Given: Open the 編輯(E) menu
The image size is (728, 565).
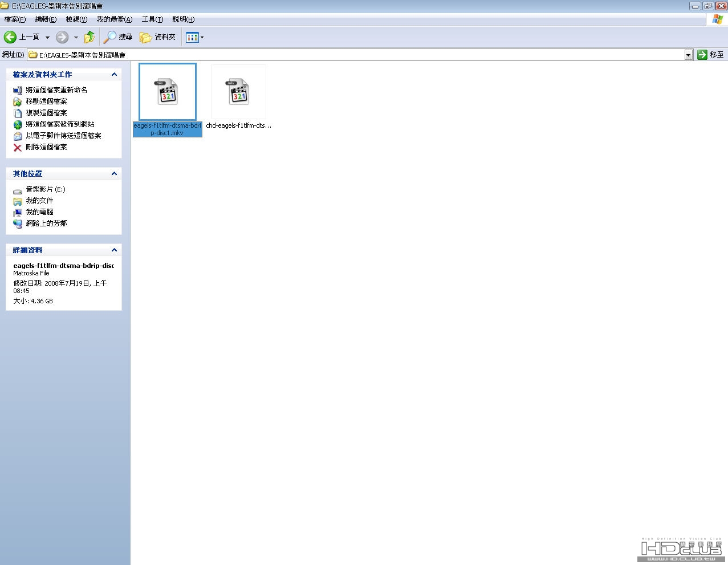Looking at the screenshot, I should pos(46,19).
